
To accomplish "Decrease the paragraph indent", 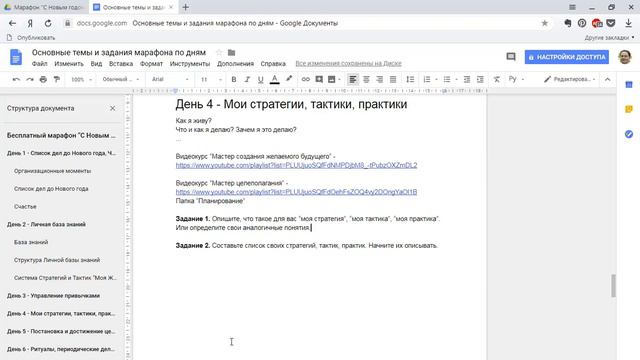I will [x=467, y=79].
